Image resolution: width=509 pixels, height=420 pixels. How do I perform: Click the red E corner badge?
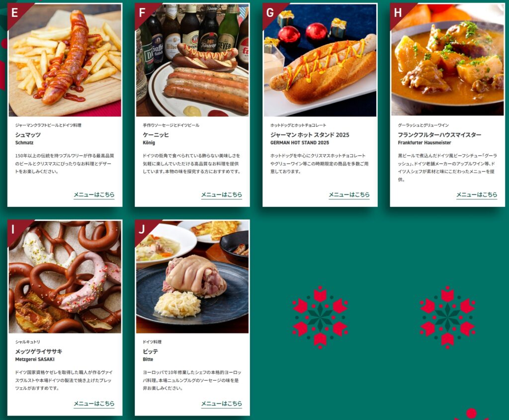(16, 12)
